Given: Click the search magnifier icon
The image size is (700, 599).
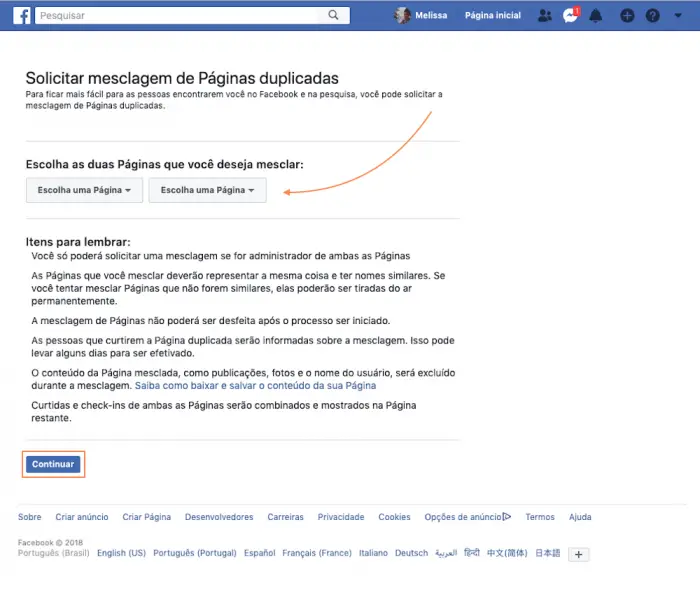Looking at the screenshot, I should click(333, 15).
